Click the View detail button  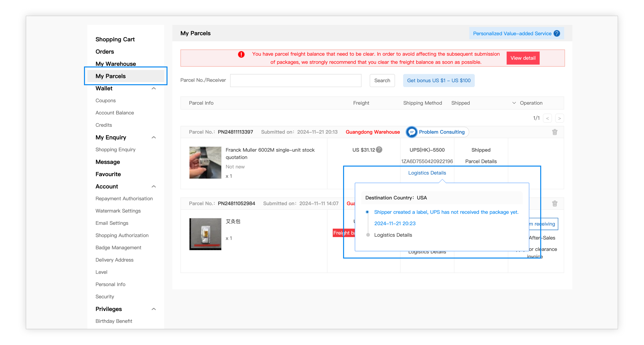tap(523, 58)
